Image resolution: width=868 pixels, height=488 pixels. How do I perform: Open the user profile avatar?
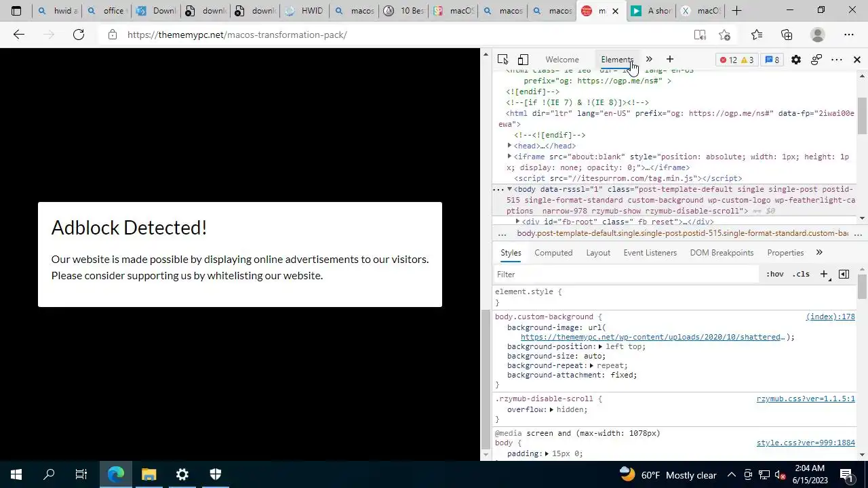[x=818, y=35]
